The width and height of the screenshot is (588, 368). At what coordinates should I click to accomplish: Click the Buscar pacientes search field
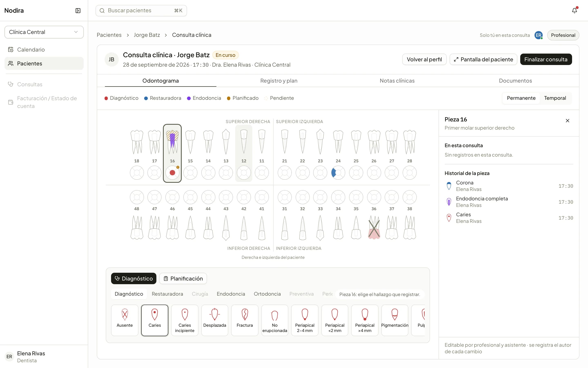pos(141,11)
